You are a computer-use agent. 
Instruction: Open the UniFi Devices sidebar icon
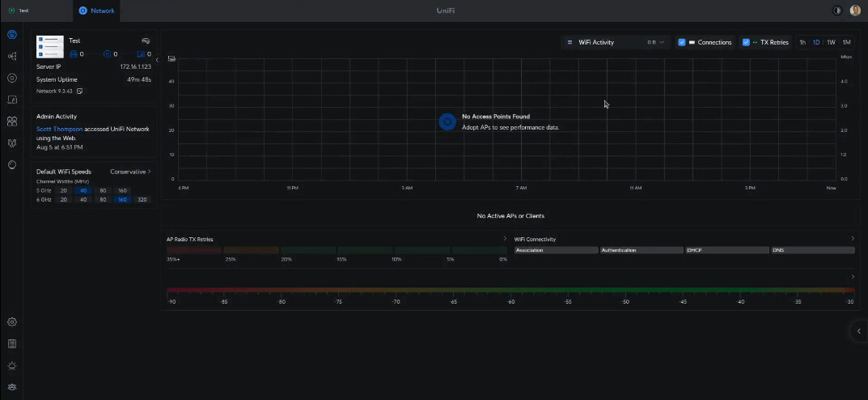[12, 78]
